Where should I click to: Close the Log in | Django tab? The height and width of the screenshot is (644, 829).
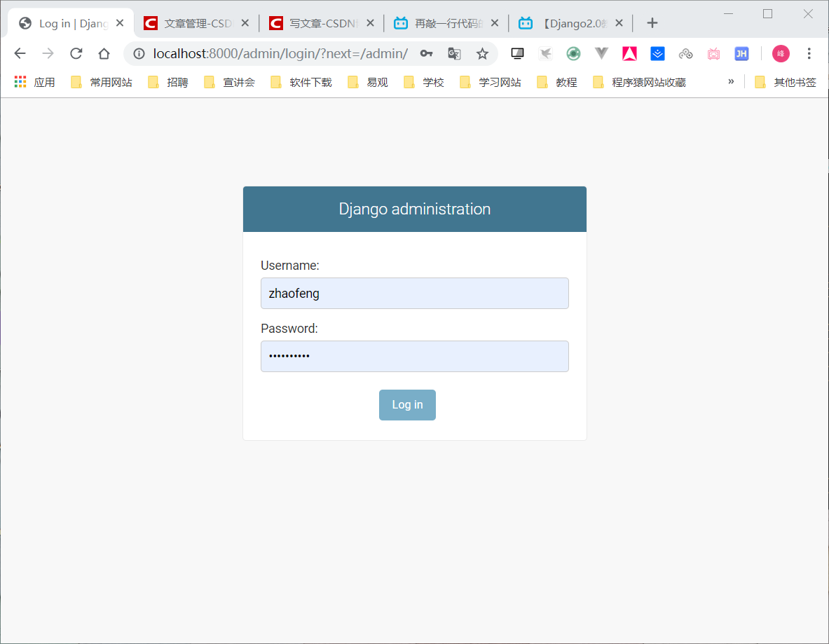click(x=120, y=23)
